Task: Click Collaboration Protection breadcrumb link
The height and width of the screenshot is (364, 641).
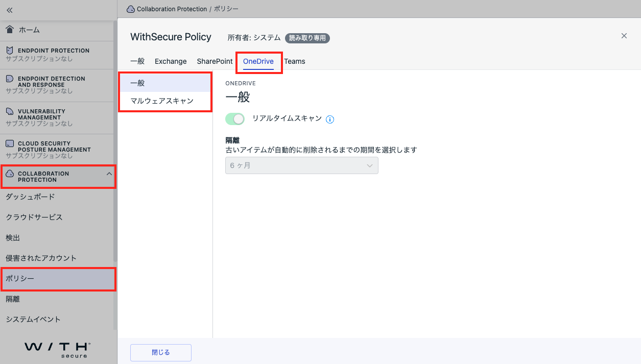Action: tap(172, 9)
